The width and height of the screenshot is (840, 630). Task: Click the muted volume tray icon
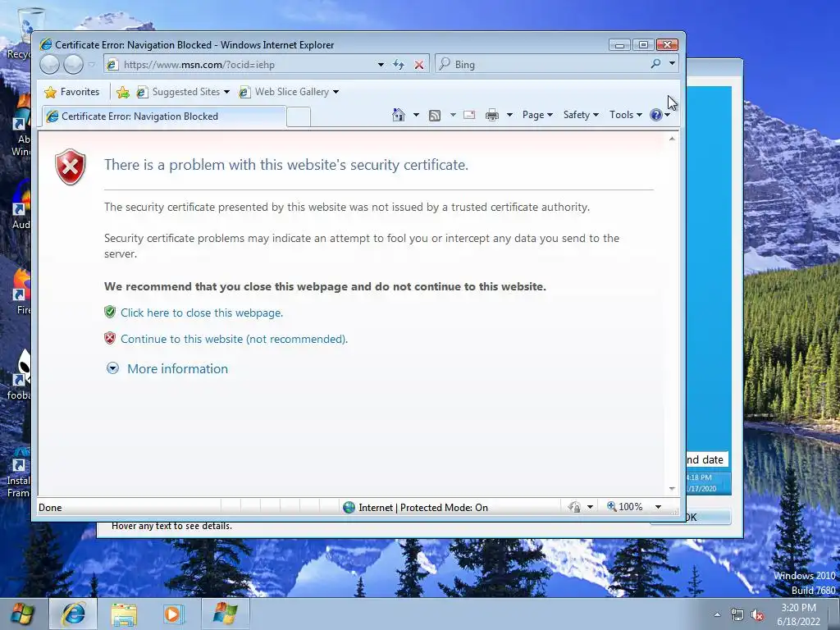[x=757, y=614]
